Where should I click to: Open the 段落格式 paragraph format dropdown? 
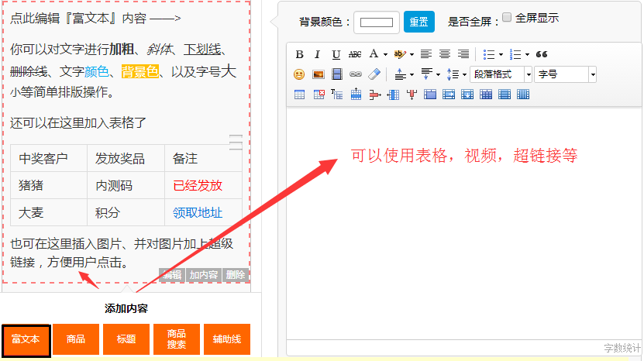[501, 74]
